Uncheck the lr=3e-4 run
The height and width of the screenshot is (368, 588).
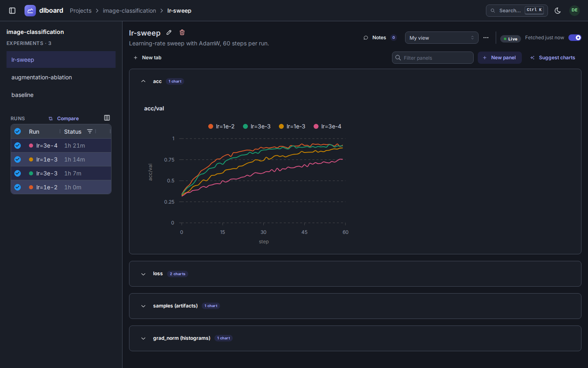tap(18, 145)
